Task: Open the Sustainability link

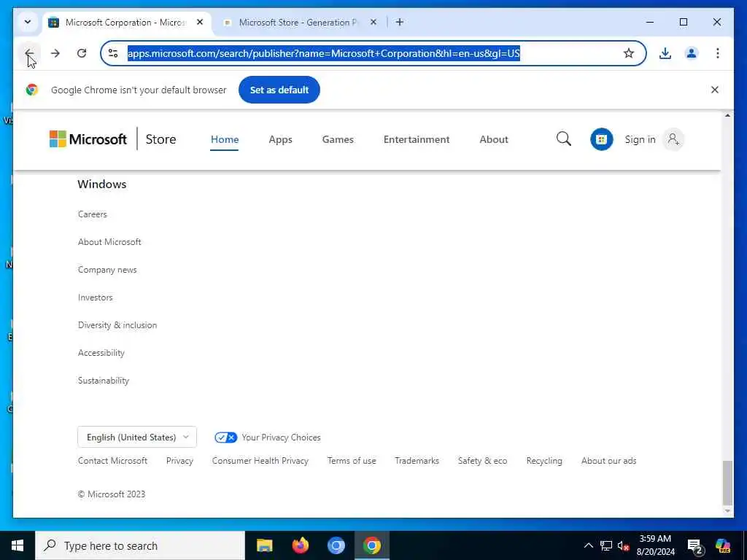Action: [104, 380]
